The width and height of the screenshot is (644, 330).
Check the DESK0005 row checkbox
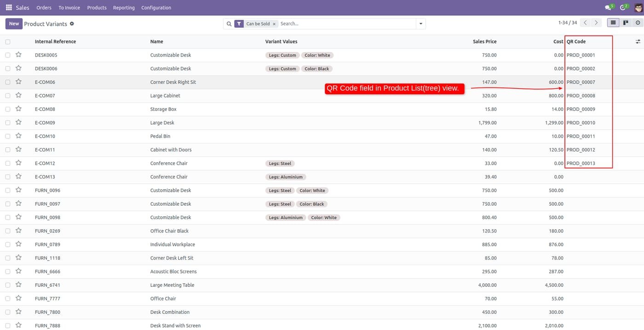pos(8,55)
